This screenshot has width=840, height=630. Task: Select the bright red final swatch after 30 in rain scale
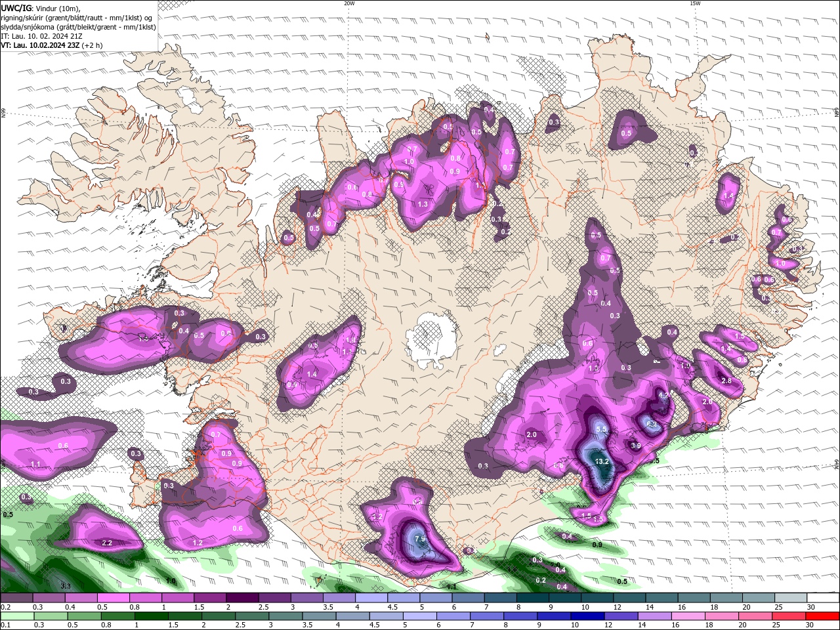click(822, 616)
